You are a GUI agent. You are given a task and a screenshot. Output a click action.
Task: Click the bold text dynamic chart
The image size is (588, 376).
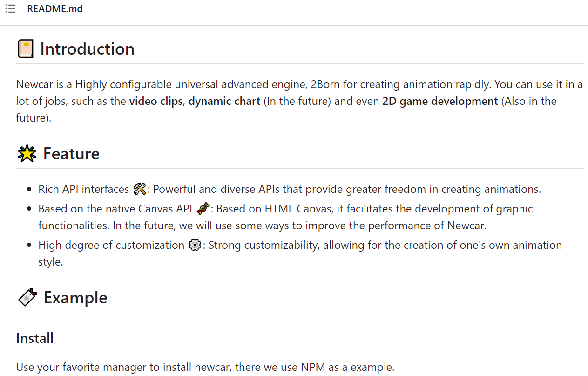tap(224, 101)
